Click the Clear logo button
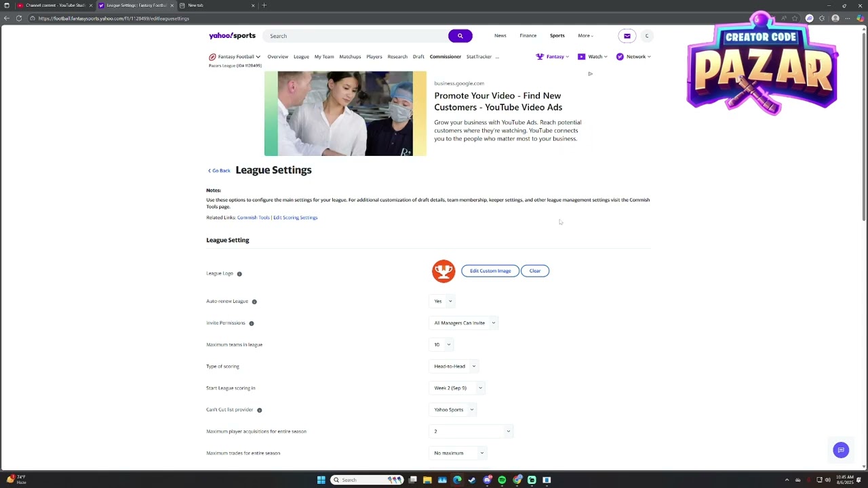This screenshot has height=488, width=868. point(535,271)
